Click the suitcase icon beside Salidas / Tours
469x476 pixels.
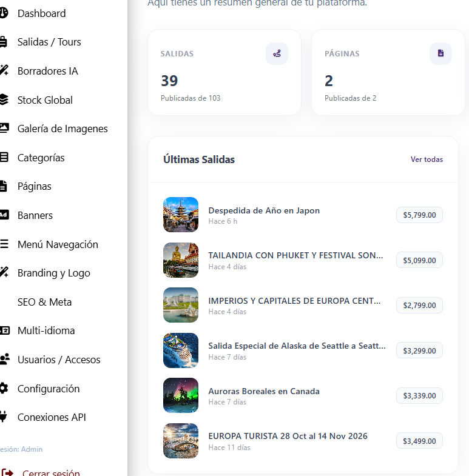pos(4,42)
